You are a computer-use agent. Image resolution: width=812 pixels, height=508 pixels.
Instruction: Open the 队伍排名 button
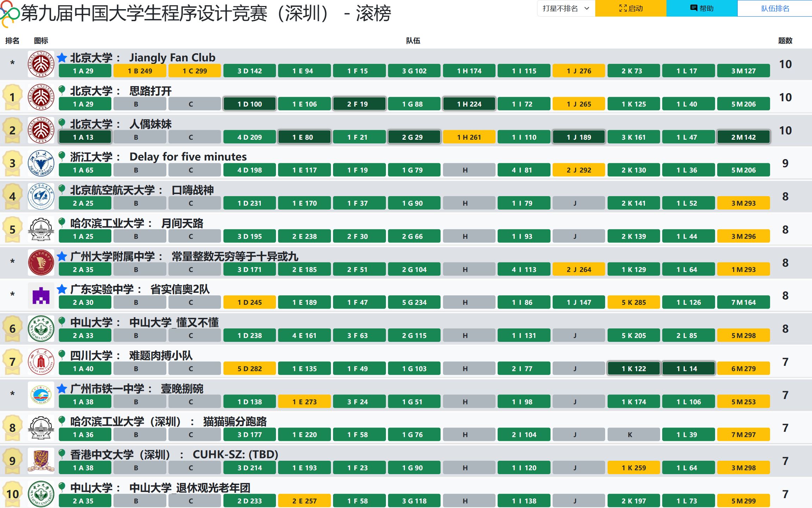pyautogui.click(x=775, y=8)
